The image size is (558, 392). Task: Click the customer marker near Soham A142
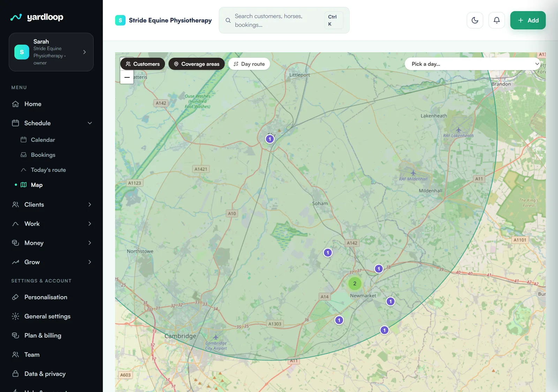click(x=327, y=253)
